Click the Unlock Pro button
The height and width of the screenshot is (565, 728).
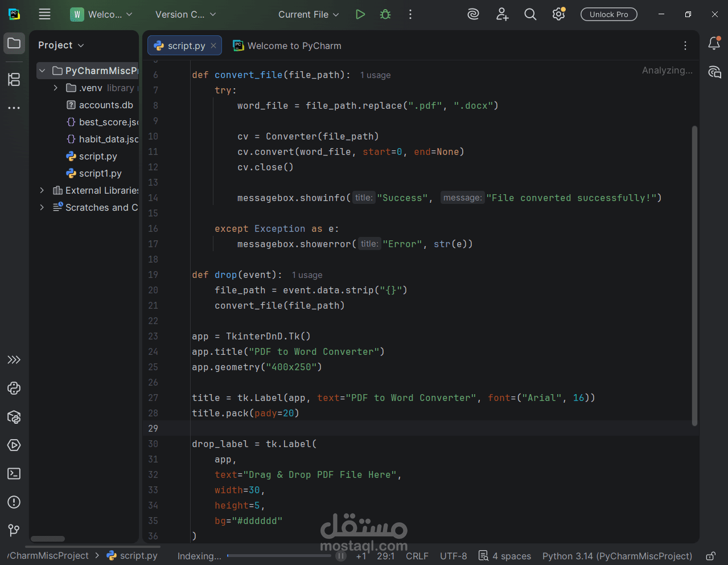click(x=608, y=14)
